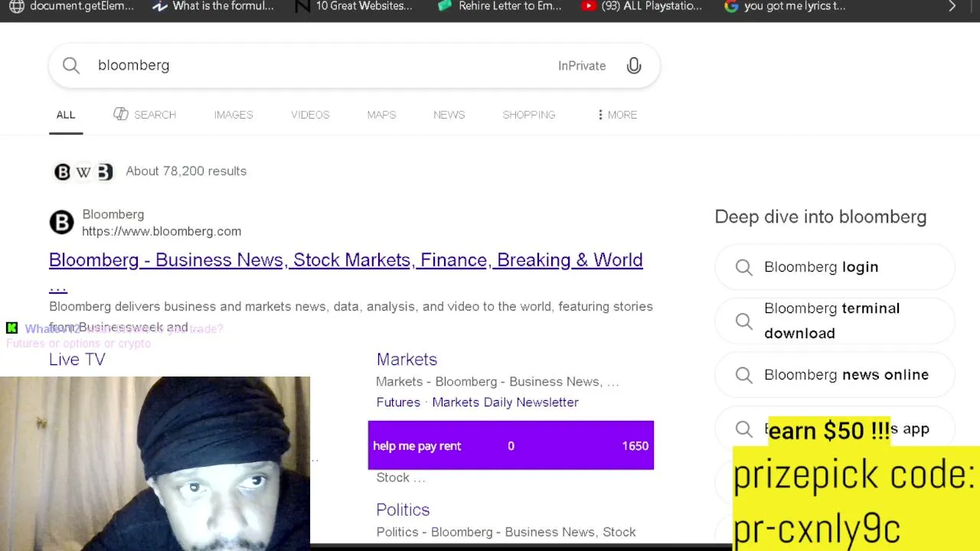Click the round B icon beside the results count

click(x=62, y=171)
